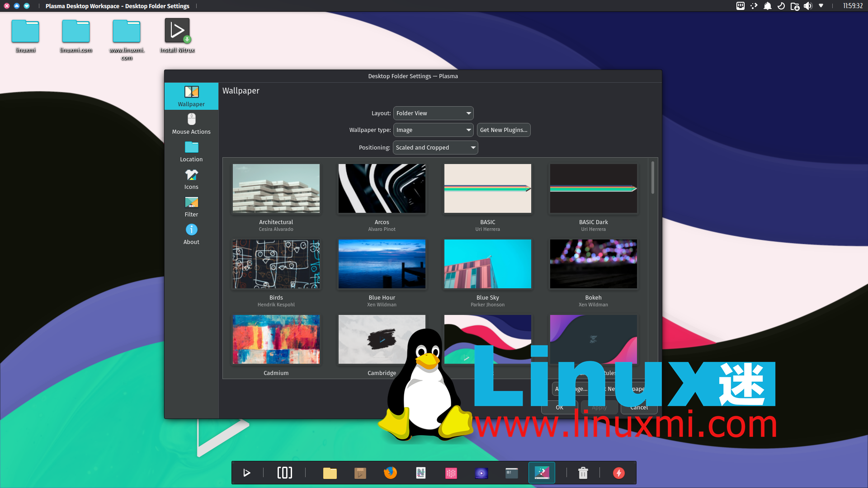868x488 pixels.
Task: Click the red lightning power icon in dock
Action: [618, 473]
